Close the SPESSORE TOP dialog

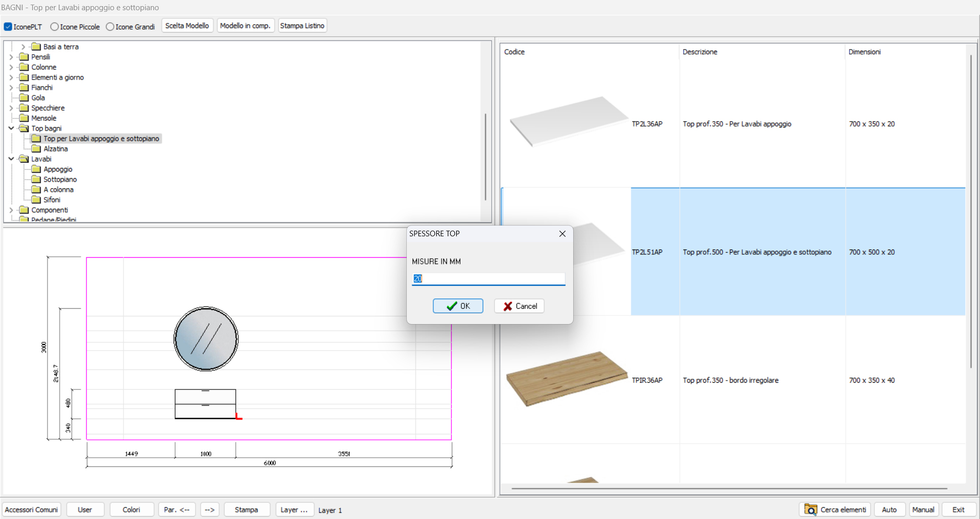(x=562, y=234)
